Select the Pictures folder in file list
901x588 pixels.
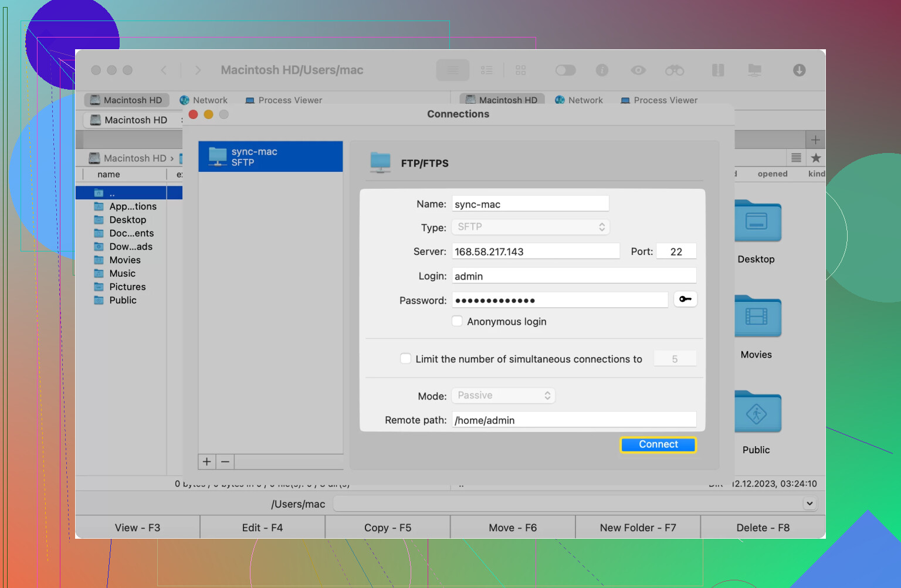(127, 287)
